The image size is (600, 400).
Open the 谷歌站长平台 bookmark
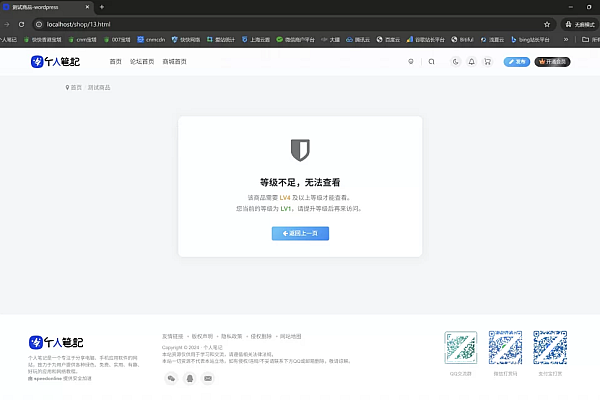tap(426, 39)
